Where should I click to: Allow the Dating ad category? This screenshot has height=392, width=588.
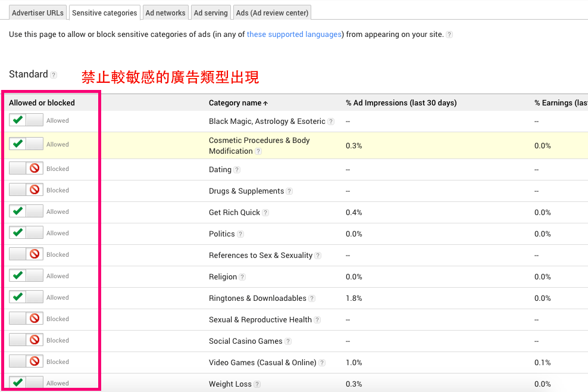26,168
